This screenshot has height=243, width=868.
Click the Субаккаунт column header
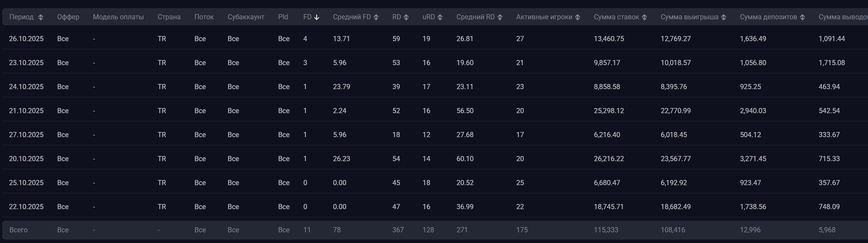[246, 17]
